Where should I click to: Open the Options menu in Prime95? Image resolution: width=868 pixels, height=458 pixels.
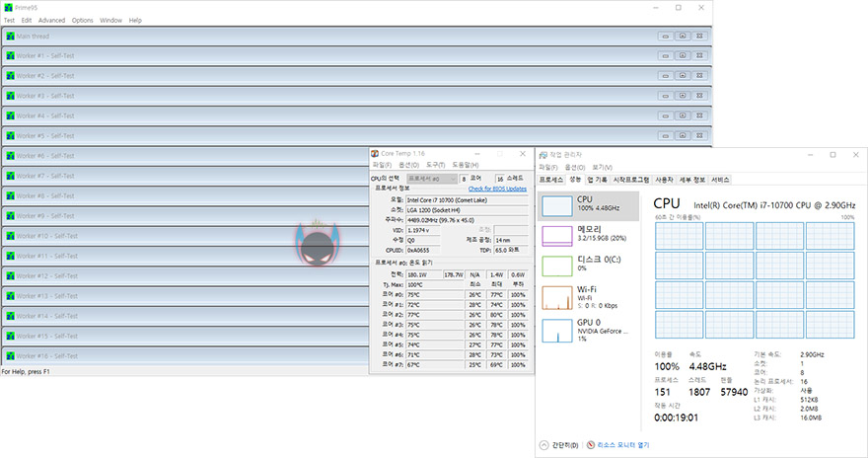pos(83,21)
